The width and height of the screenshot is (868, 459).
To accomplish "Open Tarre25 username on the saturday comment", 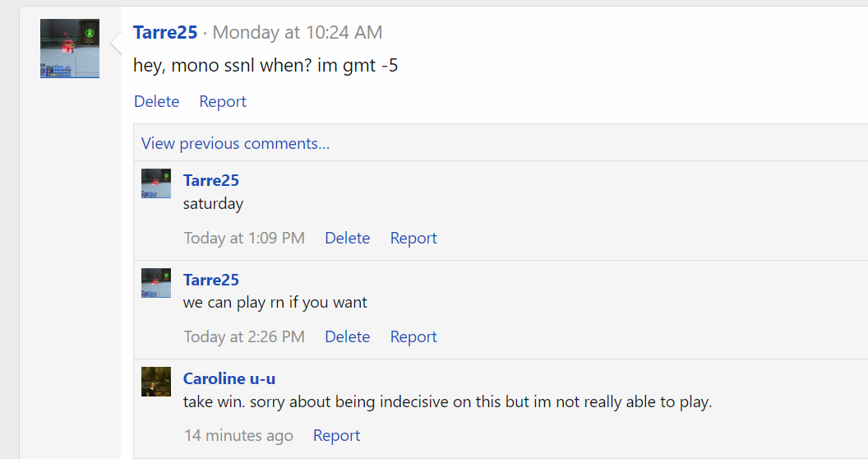I will click(211, 180).
